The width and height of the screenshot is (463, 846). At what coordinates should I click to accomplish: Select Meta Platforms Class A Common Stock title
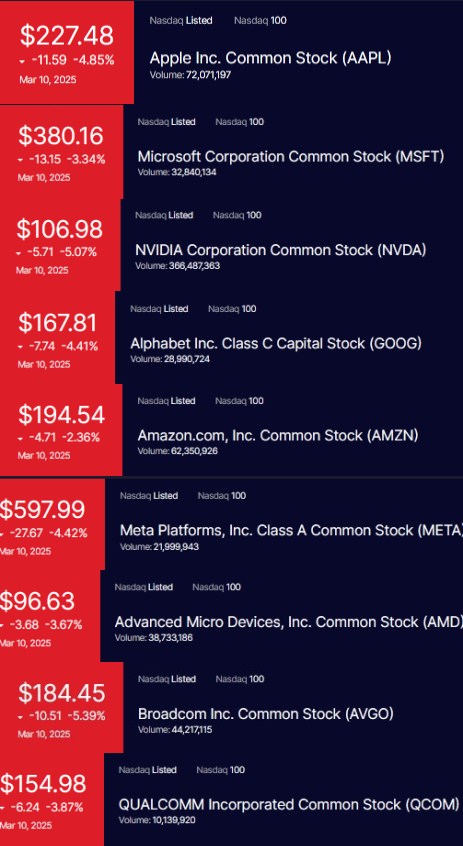tap(291, 530)
